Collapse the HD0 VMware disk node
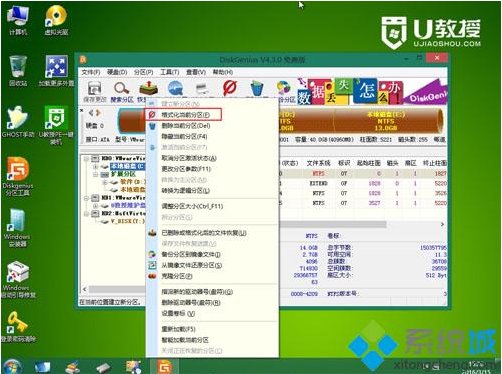Image resolution: width=502 pixels, height=374 pixels. coord(87,158)
